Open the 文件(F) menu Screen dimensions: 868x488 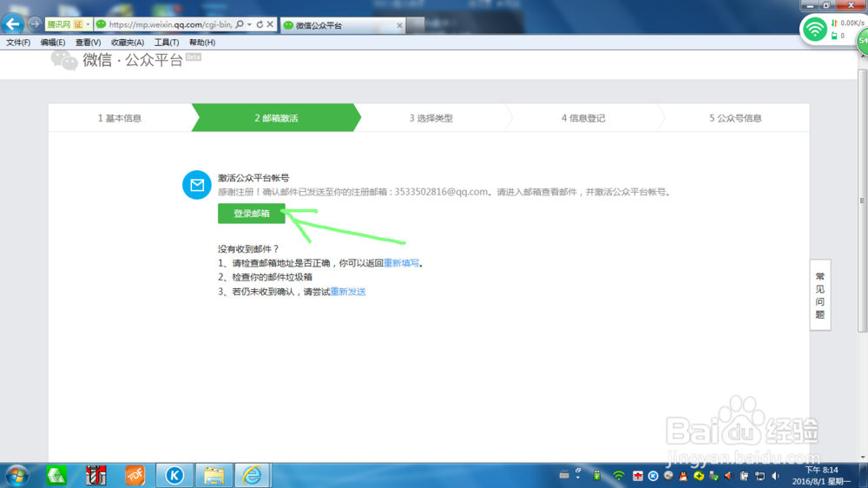point(18,42)
